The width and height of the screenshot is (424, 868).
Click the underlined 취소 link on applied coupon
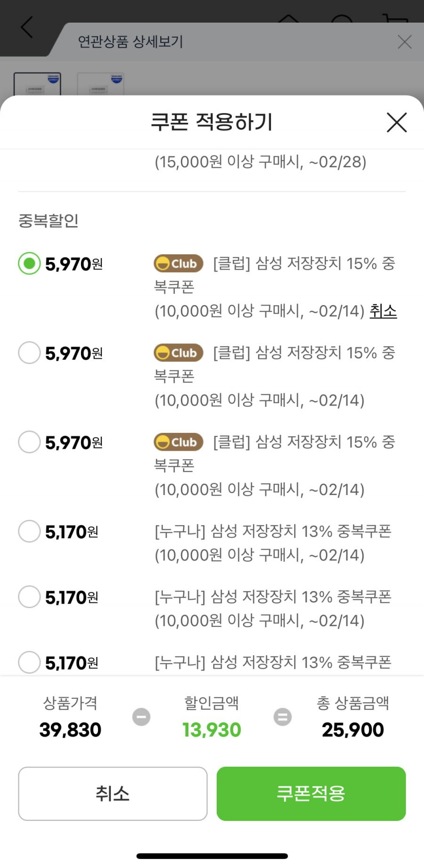point(383,311)
